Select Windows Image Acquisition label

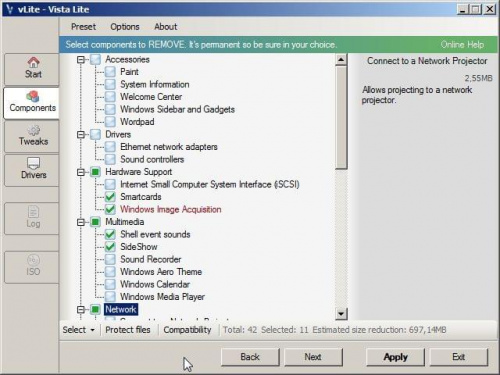[171, 209]
